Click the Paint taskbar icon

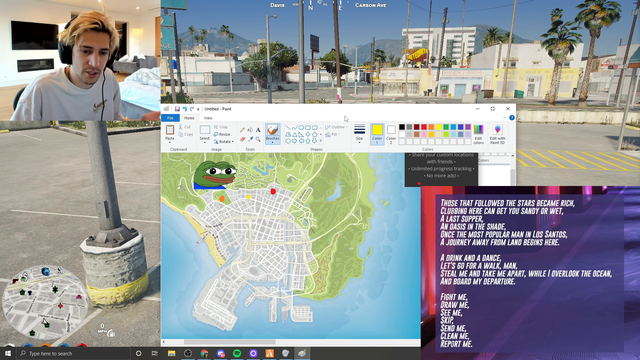[302, 353]
